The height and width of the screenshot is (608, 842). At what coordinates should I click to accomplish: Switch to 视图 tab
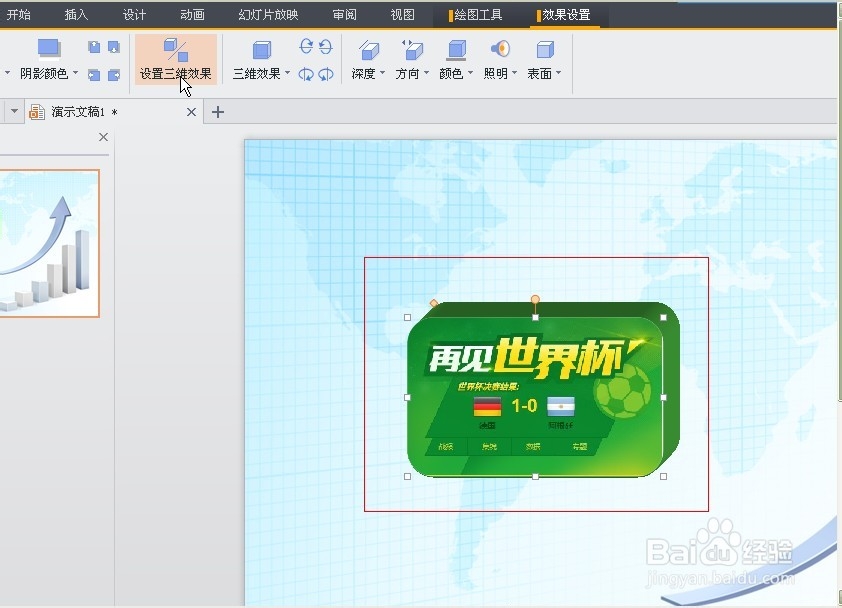(402, 15)
